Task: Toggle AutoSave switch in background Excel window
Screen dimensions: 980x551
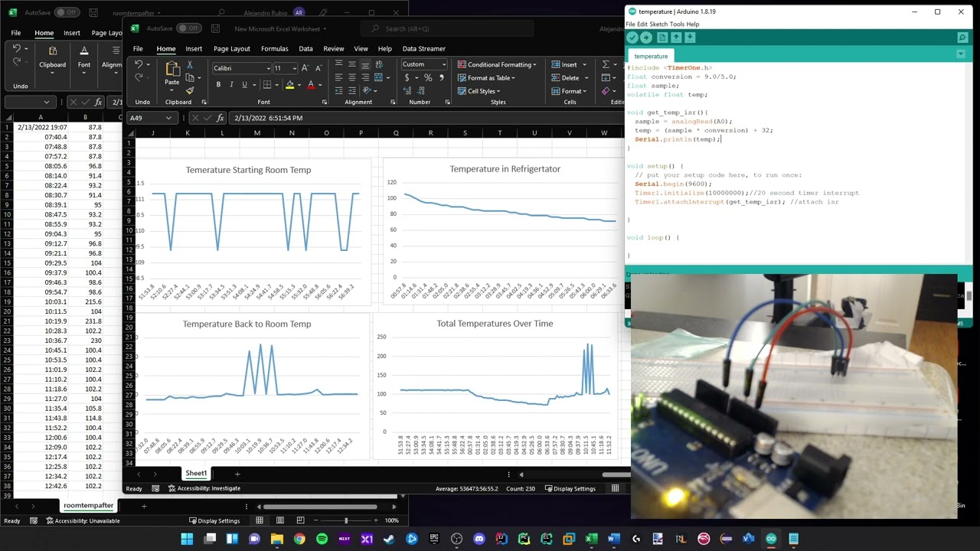Action: coord(67,12)
